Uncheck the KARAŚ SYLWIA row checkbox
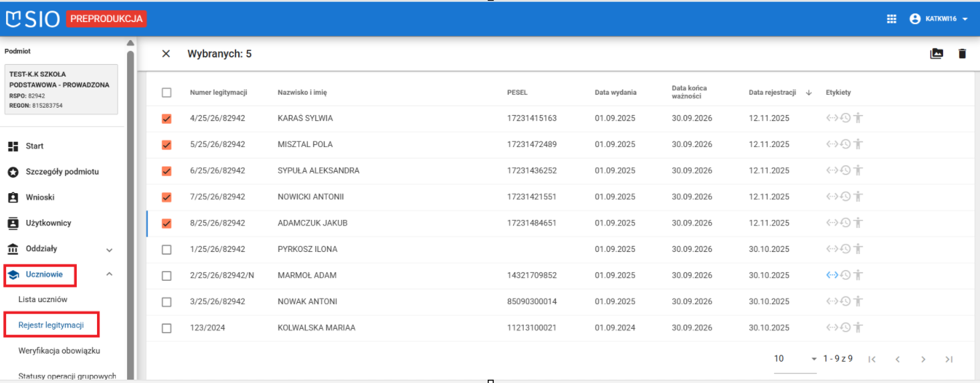The width and height of the screenshot is (980, 383). 167,118
